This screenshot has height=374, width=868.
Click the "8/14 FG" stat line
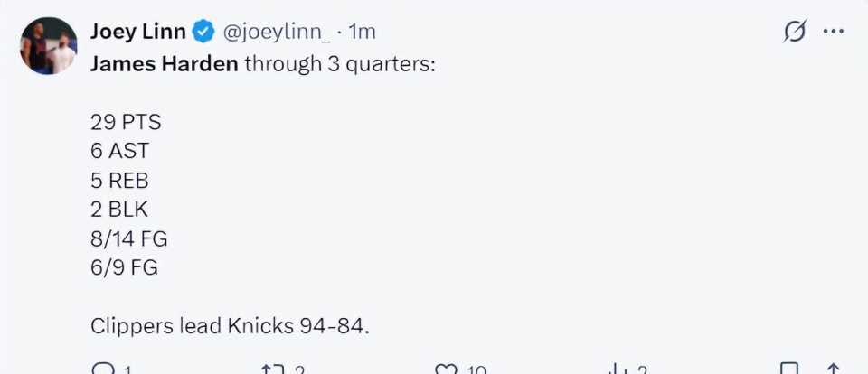click(x=129, y=238)
